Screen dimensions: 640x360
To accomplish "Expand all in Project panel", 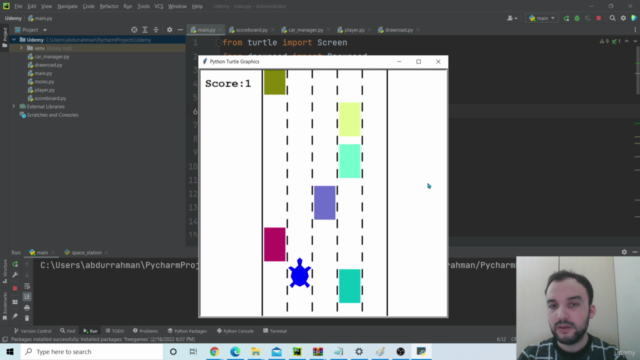I will coord(145,30).
